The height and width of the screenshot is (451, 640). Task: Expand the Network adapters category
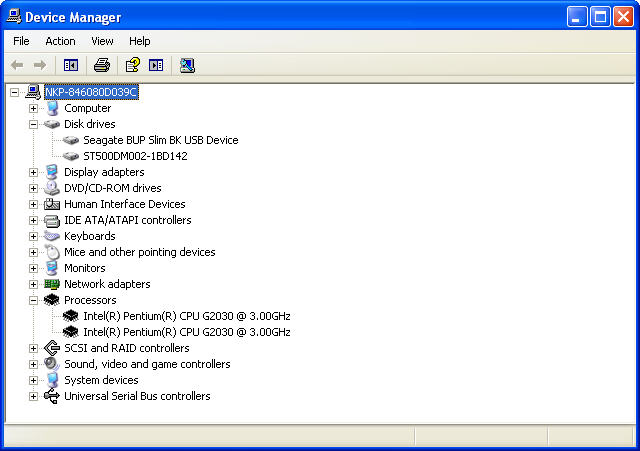[33, 284]
